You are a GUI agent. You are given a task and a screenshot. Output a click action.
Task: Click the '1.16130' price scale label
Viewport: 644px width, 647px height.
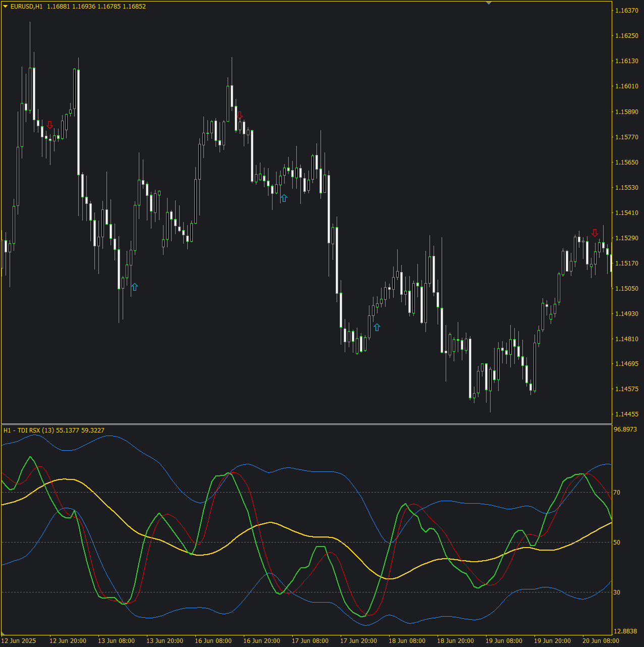[626, 61]
